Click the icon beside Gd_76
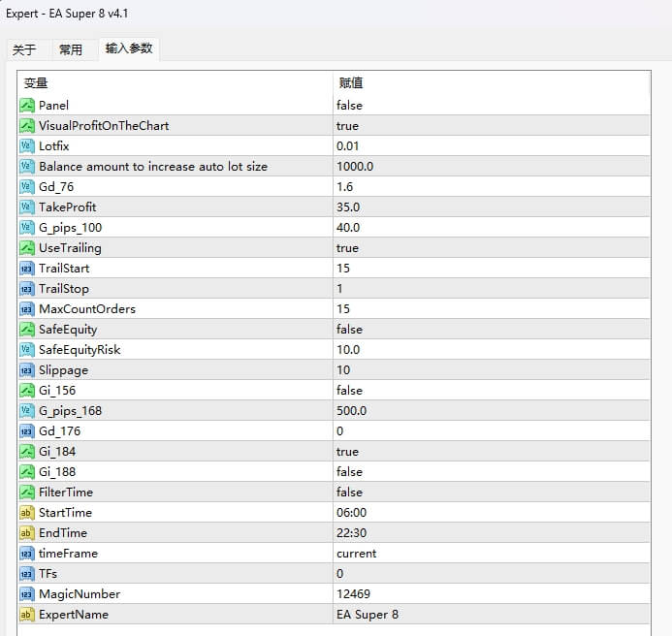 coord(26,187)
